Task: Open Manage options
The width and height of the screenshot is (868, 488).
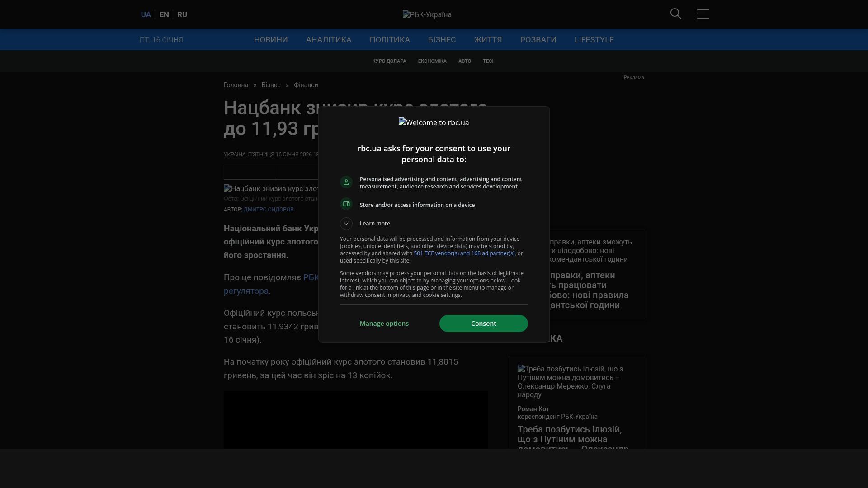Action: tap(384, 324)
